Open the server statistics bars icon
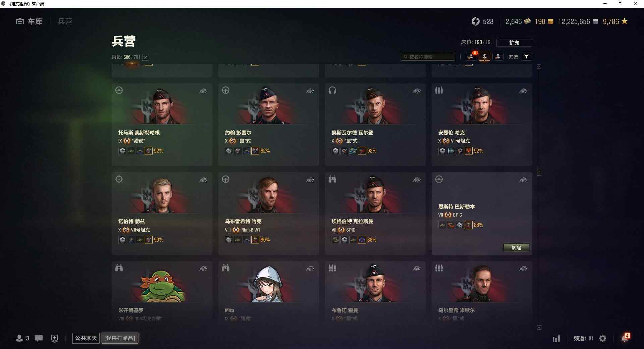 (556, 338)
